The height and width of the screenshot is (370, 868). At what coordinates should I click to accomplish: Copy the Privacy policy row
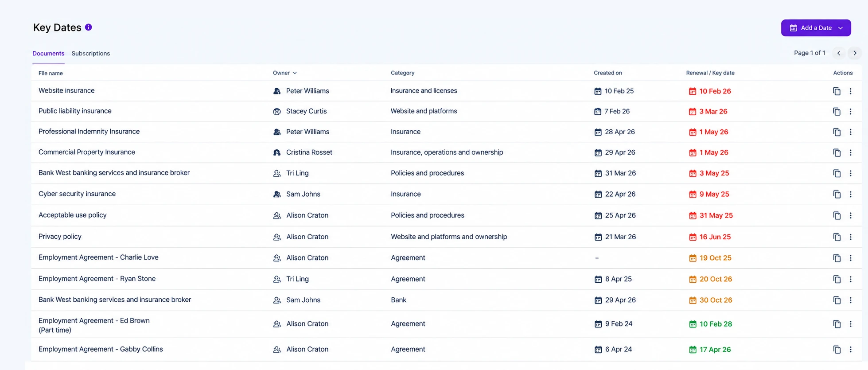[837, 237]
